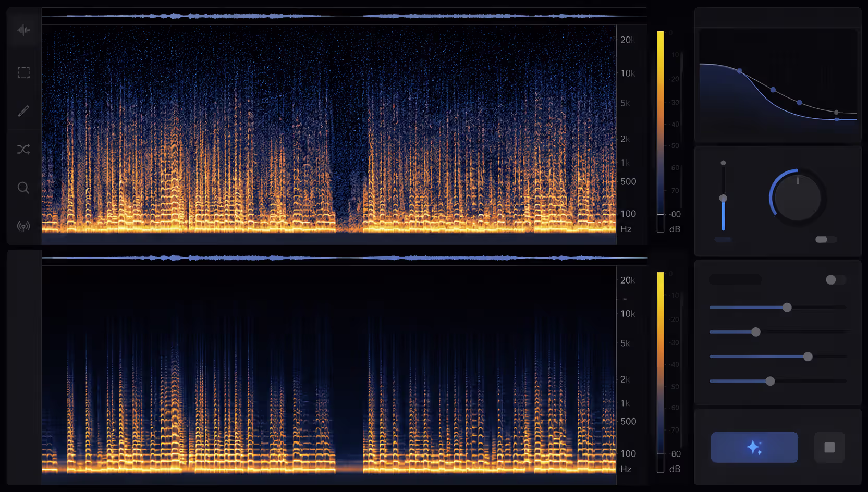Click the top waveform overview strip
The width and height of the screenshot is (868, 492).
tap(344, 16)
